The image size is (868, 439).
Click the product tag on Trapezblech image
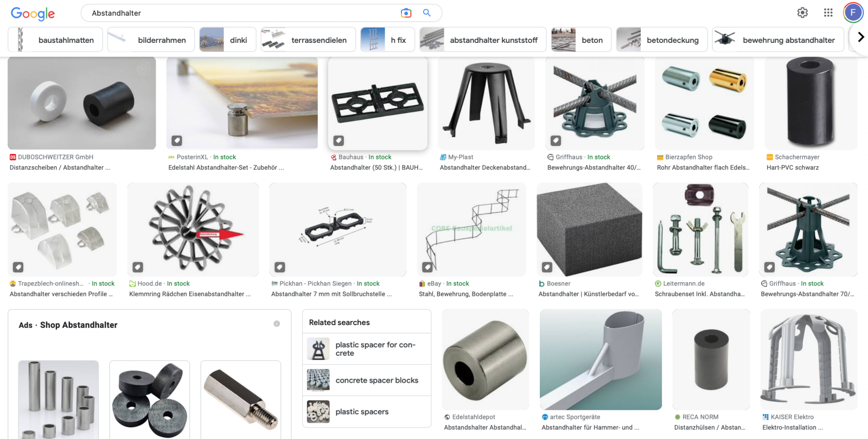tap(18, 267)
